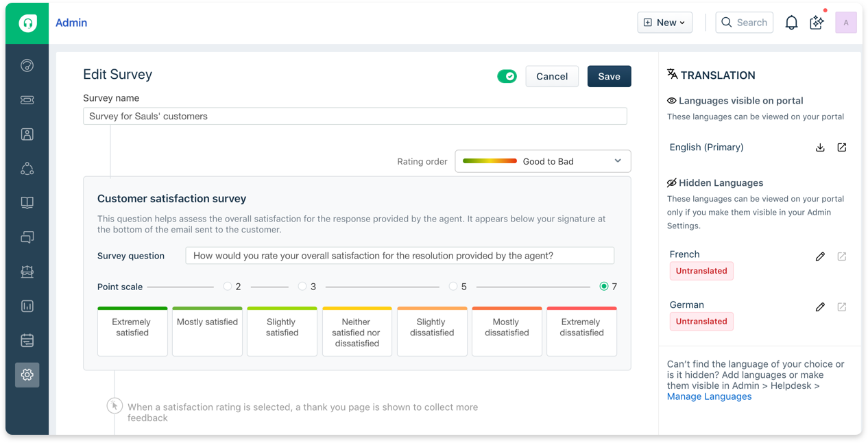Open the Manage Languages link
868x443 pixels.
(709, 396)
